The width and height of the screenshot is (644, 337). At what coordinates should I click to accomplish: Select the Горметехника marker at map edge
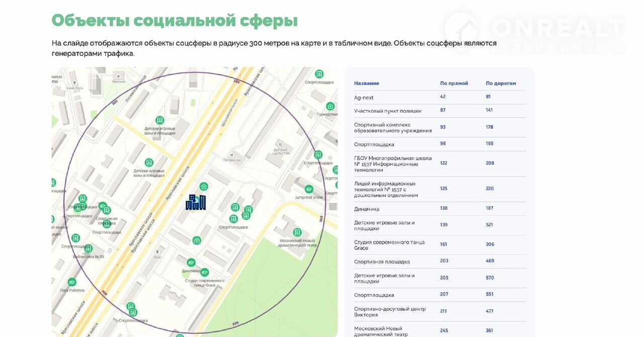point(330,106)
